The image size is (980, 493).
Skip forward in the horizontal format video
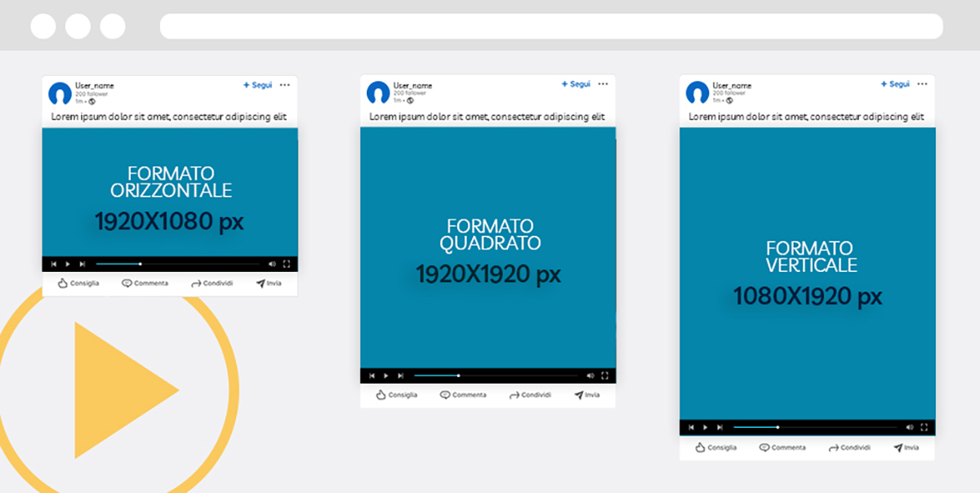coord(82,264)
